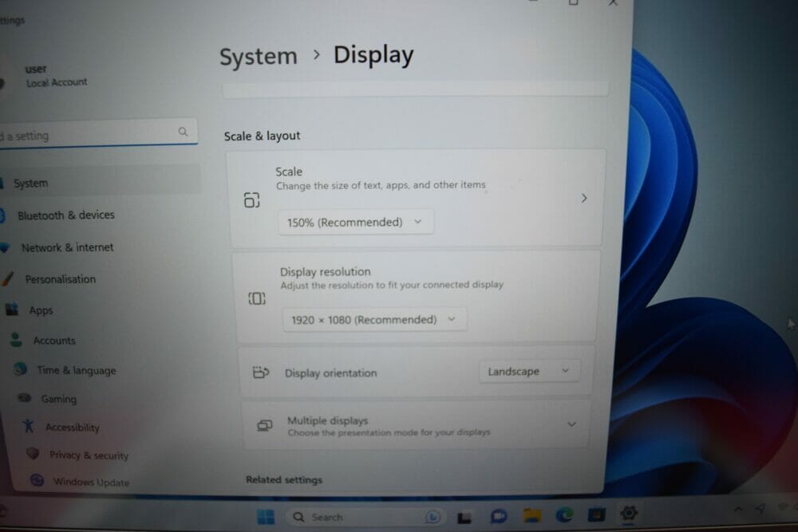Click the Scale icon in Scale card
Viewport: 798px width, 532px height.
(x=252, y=200)
